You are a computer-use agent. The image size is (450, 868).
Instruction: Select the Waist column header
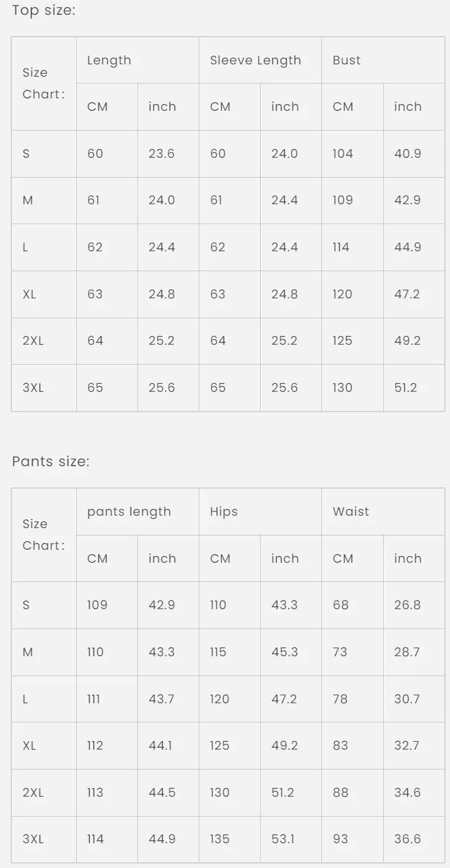click(350, 511)
